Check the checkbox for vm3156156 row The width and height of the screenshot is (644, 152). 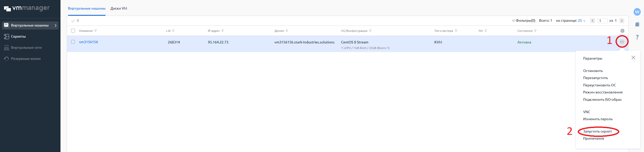[73, 42]
